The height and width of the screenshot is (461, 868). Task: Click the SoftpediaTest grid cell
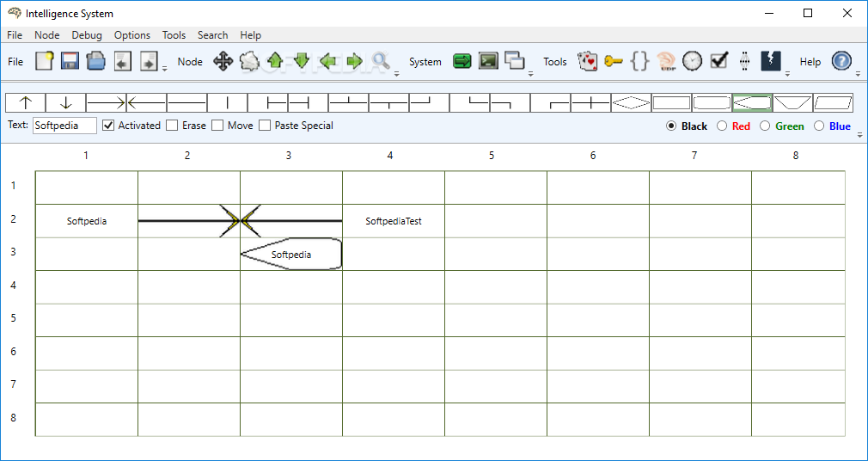[394, 221]
